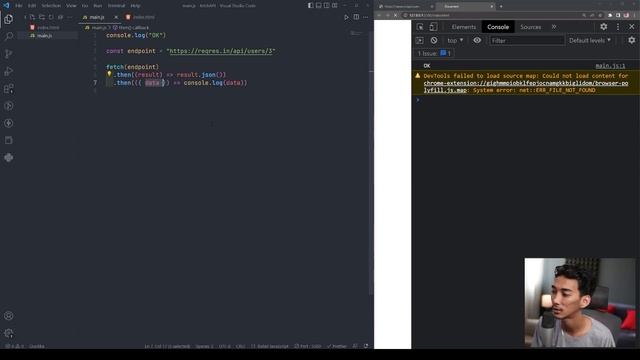The width and height of the screenshot is (640, 360).
Task: Click the New Folder icon in Explorer
Action: click(x=42, y=17)
